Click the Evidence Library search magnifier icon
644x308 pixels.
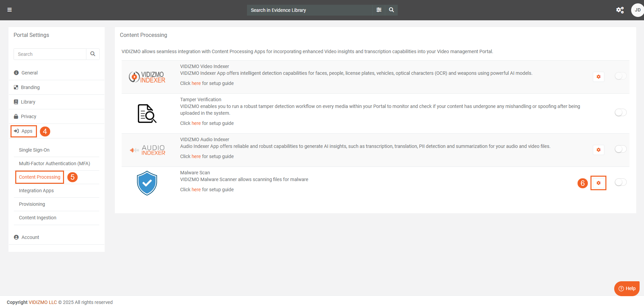(391, 10)
